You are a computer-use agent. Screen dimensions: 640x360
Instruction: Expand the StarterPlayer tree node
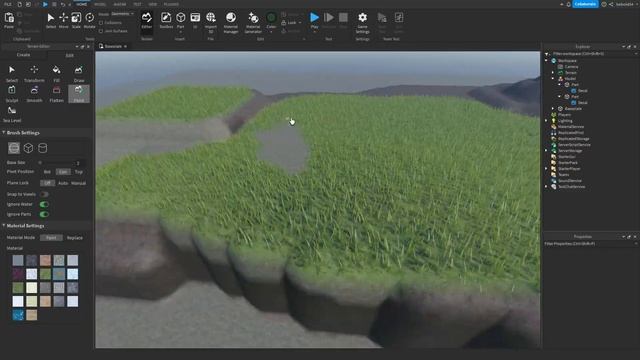click(x=547, y=169)
